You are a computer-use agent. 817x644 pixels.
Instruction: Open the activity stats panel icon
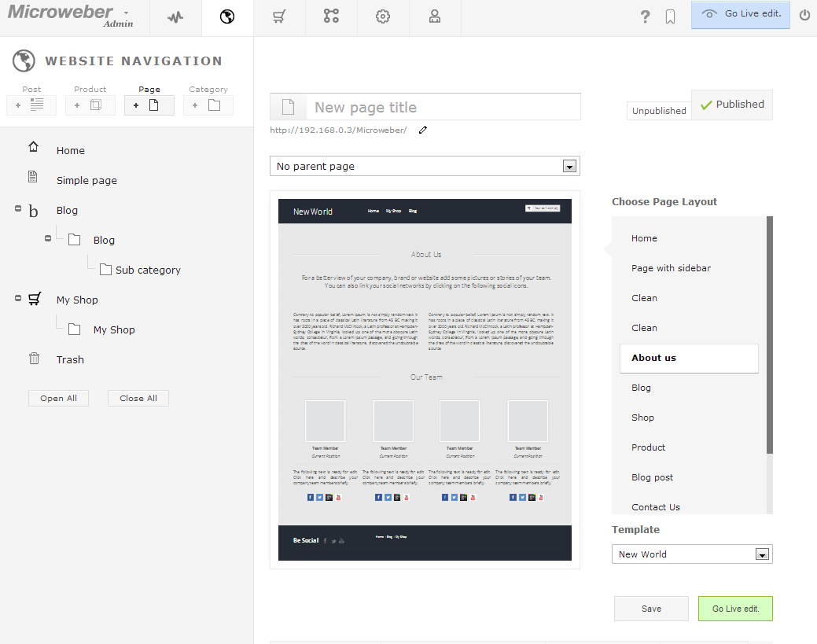click(175, 16)
